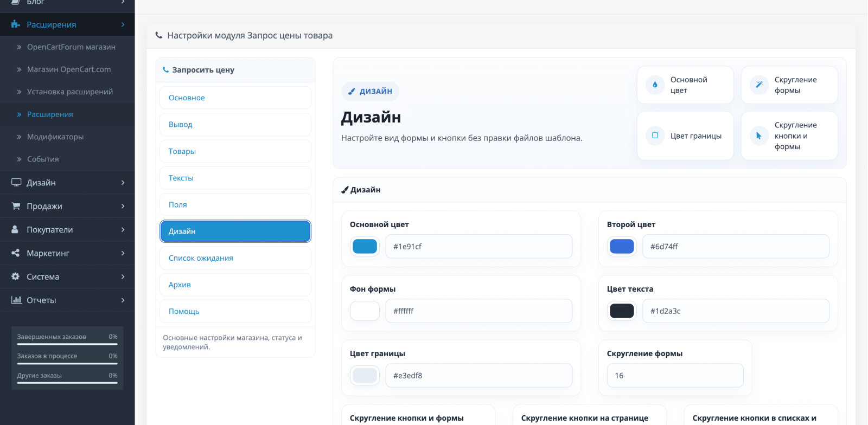
Task: Expand the Покупатели menu chevron
Action: click(123, 229)
